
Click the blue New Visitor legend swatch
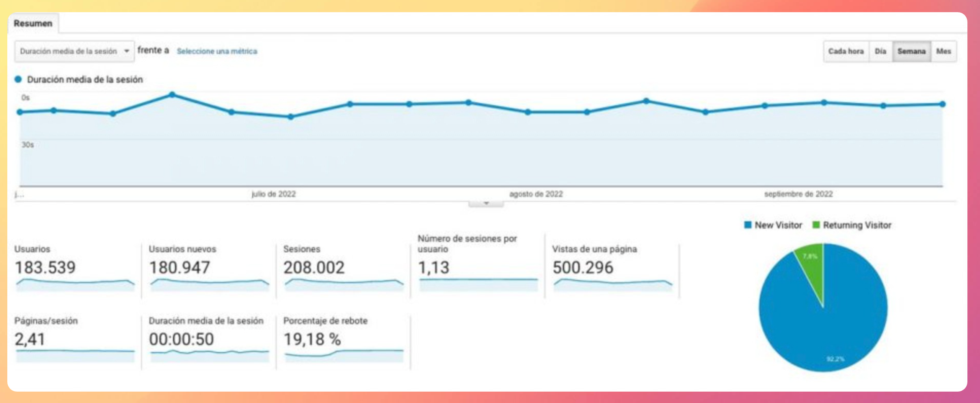pos(748,225)
